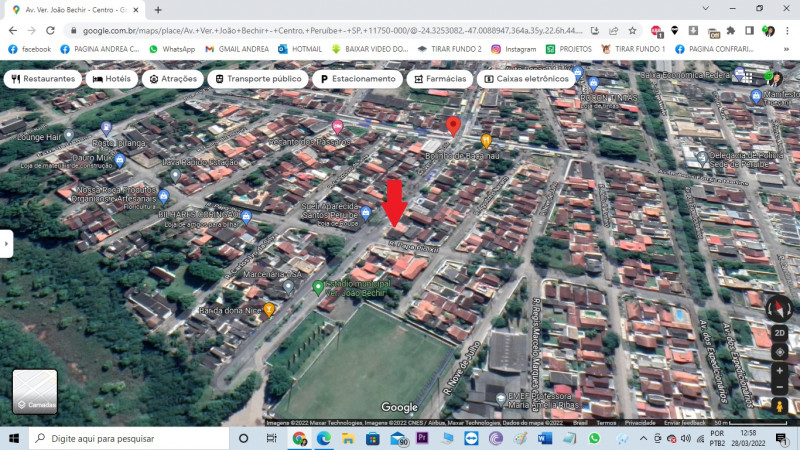The image size is (800, 450).
Task: Open the BAIXAR VIDEO DO bookmark
Action: [370, 49]
